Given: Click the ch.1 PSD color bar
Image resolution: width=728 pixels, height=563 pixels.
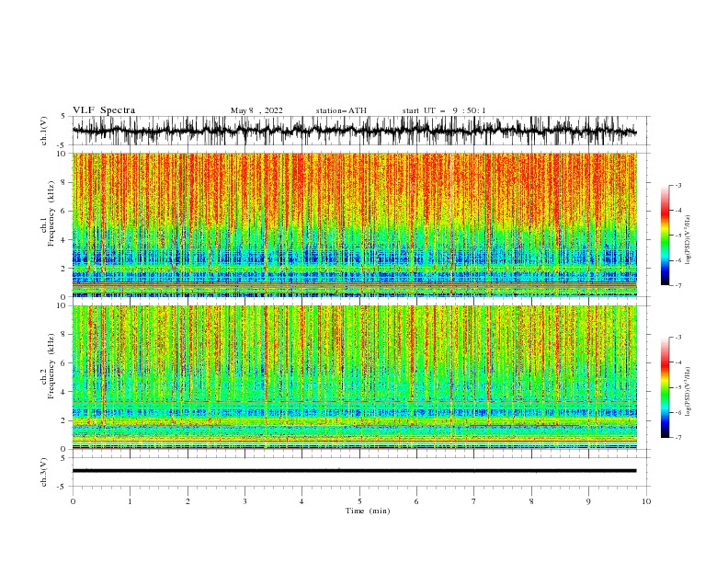Looking at the screenshot, I should pyautogui.click(x=665, y=235).
